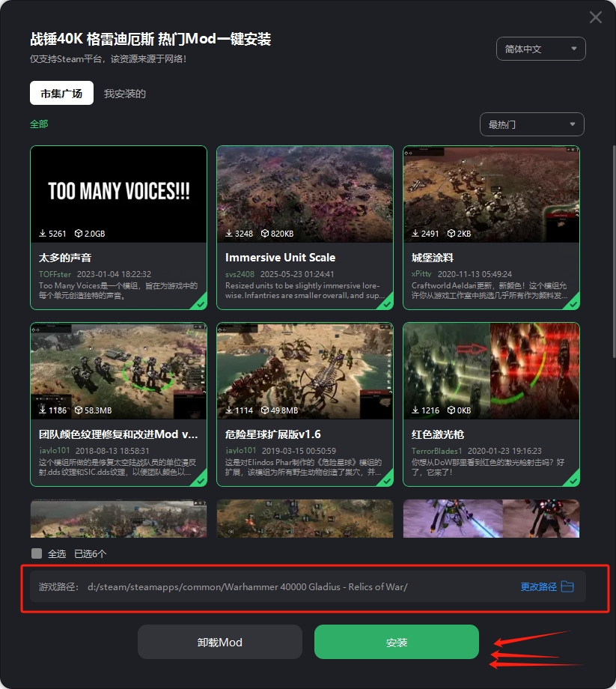
Task: Click the download icon next to 1114
Action: pyautogui.click(x=229, y=410)
